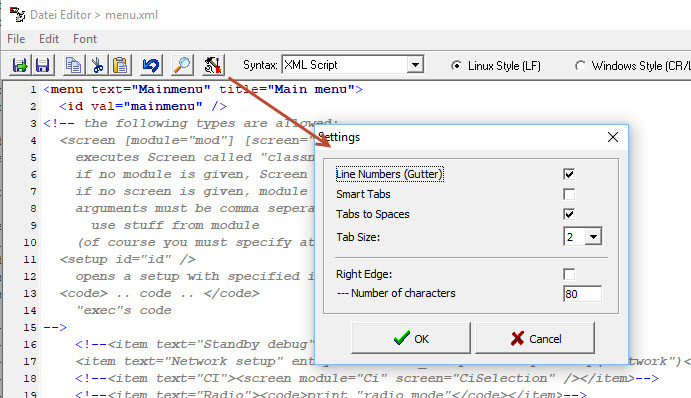Open the File menu

[x=16, y=39]
